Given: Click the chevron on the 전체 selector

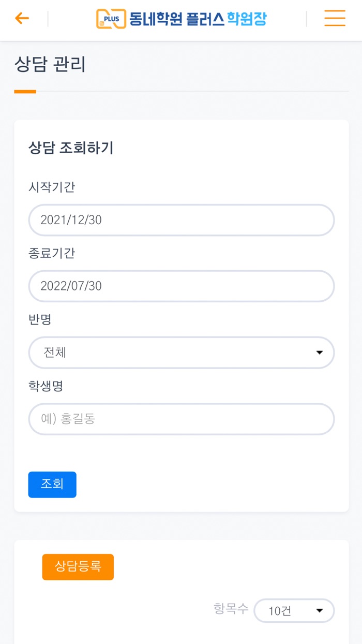Looking at the screenshot, I should tap(321, 353).
